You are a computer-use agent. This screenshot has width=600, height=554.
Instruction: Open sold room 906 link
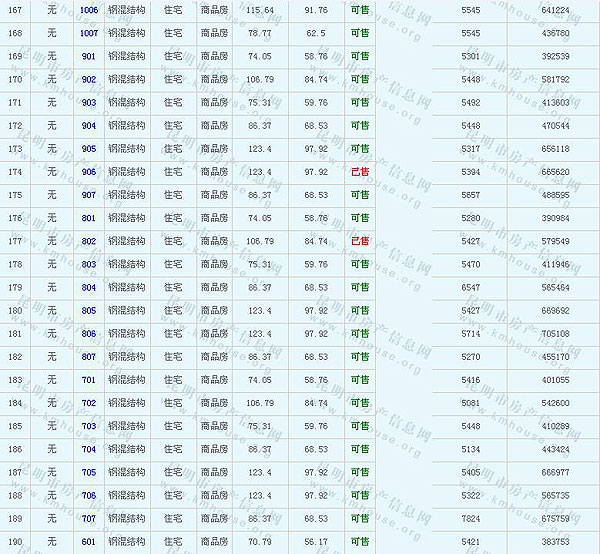pos(89,172)
